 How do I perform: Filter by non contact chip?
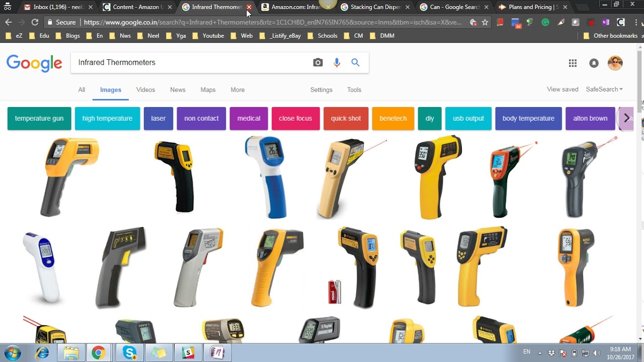pos(201,119)
